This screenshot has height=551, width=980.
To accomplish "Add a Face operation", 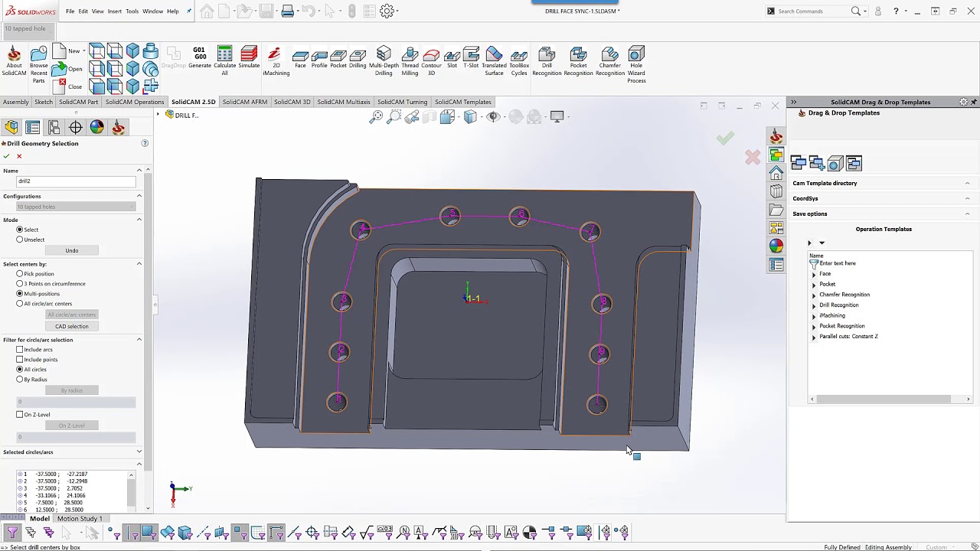I will [x=300, y=59].
